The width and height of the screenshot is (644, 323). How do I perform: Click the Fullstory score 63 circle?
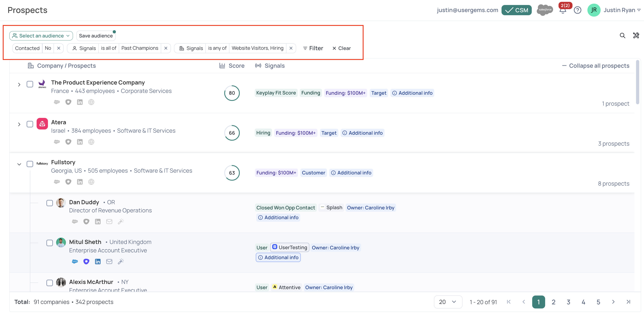(232, 173)
